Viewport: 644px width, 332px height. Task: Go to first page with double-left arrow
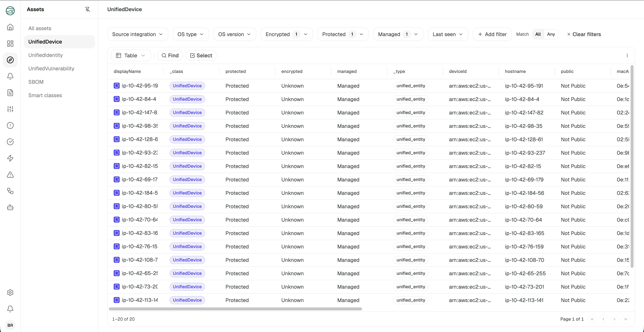(x=592, y=319)
